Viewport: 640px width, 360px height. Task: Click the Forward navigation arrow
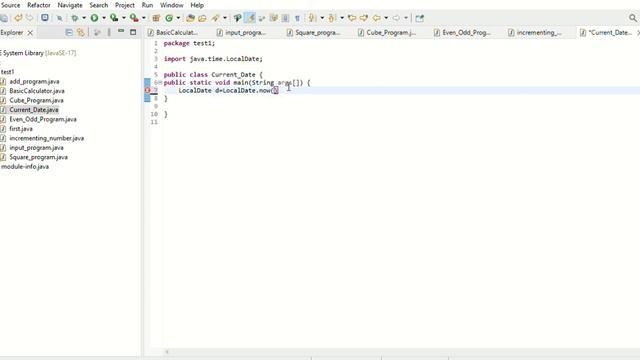pyautogui.click(x=396, y=18)
